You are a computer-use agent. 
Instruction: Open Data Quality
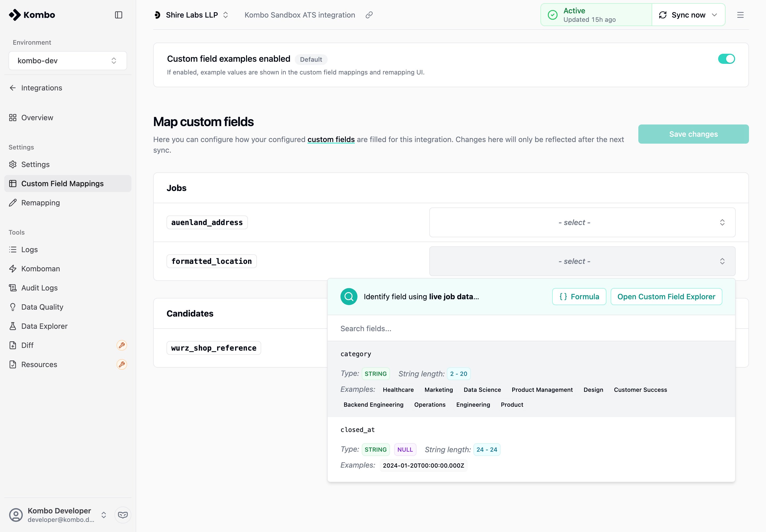click(x=42, y=307)
